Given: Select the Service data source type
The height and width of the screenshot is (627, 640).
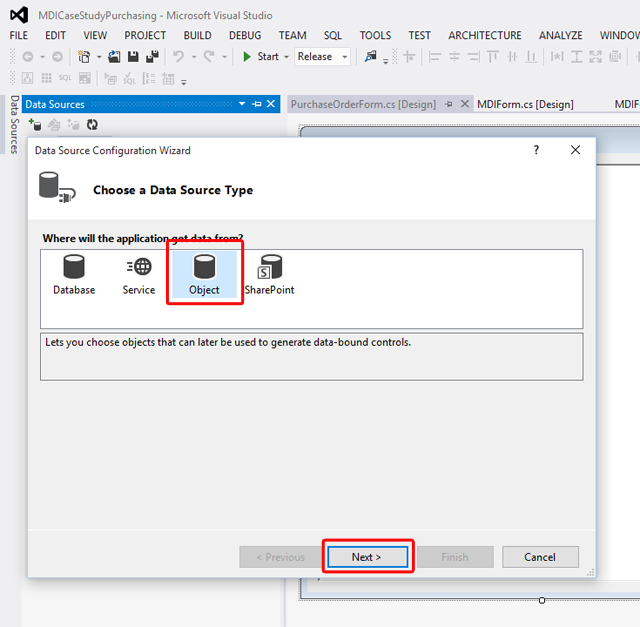Looking at the screenshot, I should point(139,274).
